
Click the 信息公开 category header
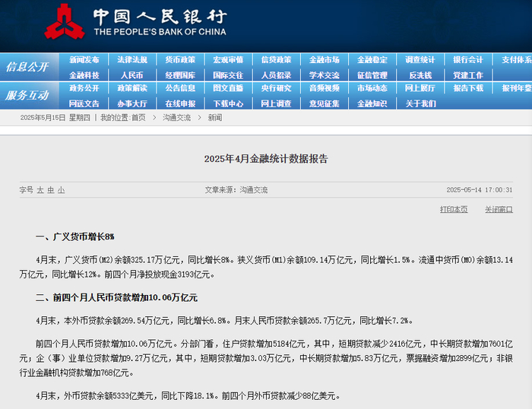pyautogui.click(x=27, y=67)
